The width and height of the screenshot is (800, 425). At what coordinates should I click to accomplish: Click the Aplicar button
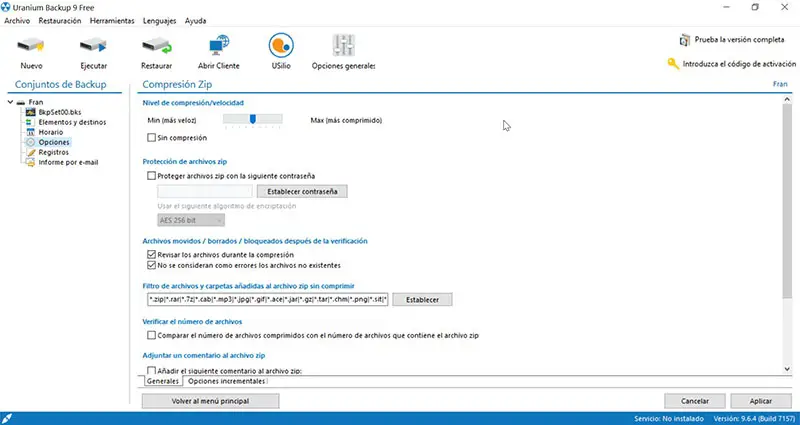pyautogui.click(x=761, y=401)
